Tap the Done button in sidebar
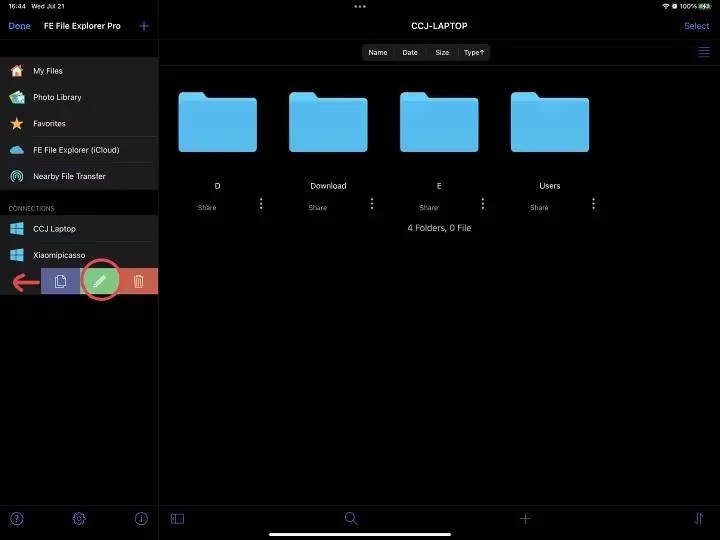 [x=19, y=26]
